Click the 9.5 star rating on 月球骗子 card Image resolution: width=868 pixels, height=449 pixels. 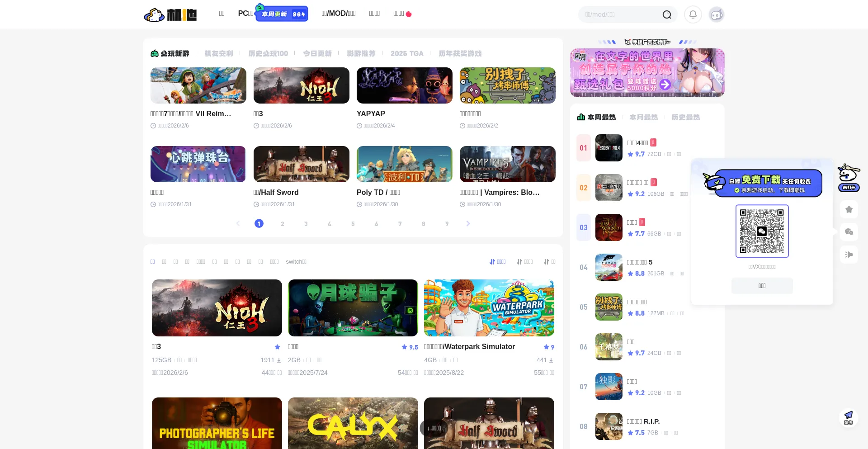point(410,347)
